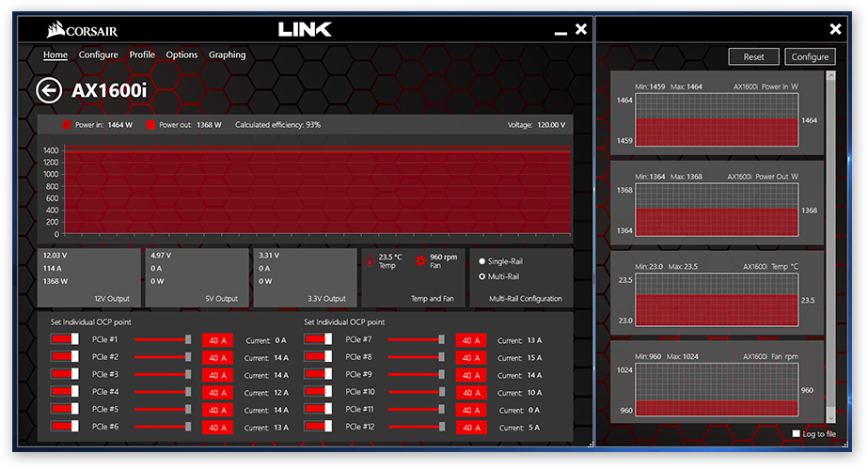Click the Voltage: 120.00 V reading
Viewport: 868px width, 469px height.
[x=536, y=125]
